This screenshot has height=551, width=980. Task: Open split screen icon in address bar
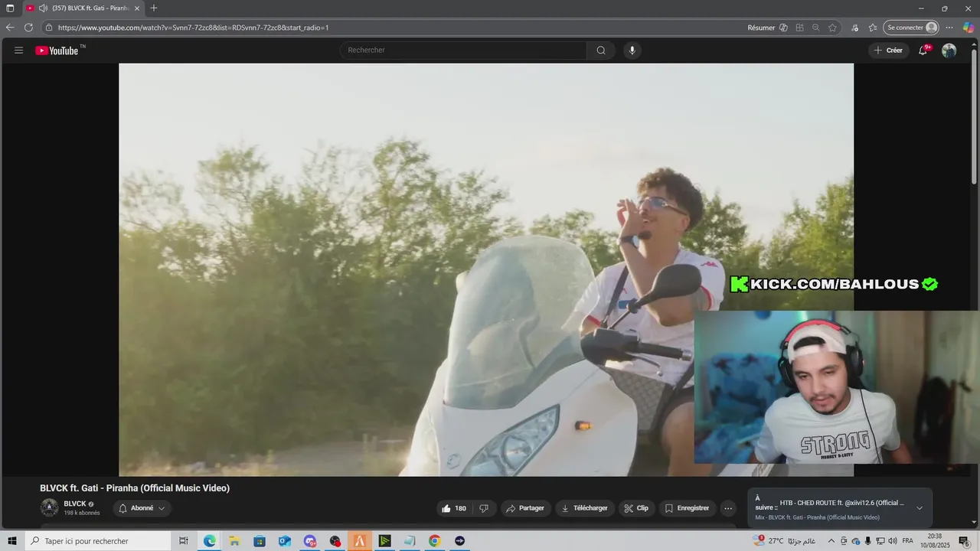point(799,28)
